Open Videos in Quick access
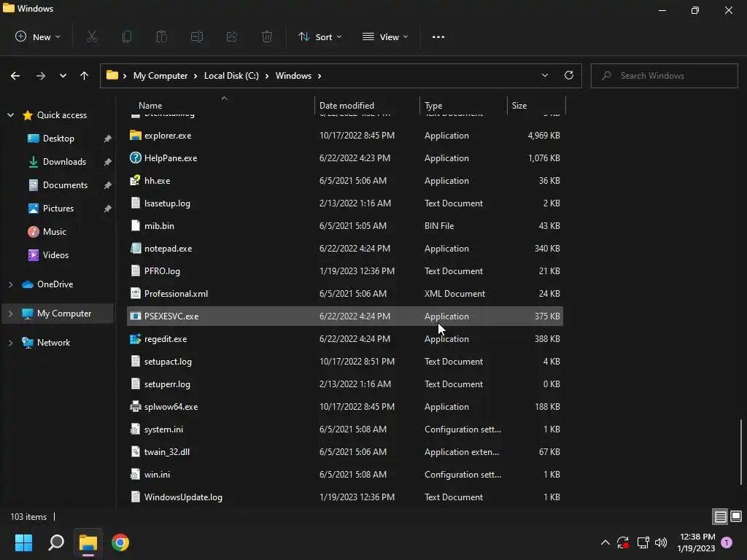 click(x=55, y=254)
